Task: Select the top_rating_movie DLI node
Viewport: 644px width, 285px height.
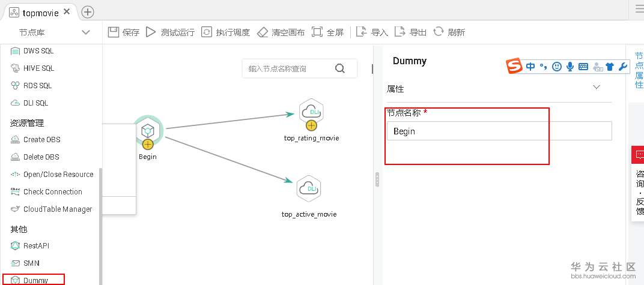Action: click(311, 111)
